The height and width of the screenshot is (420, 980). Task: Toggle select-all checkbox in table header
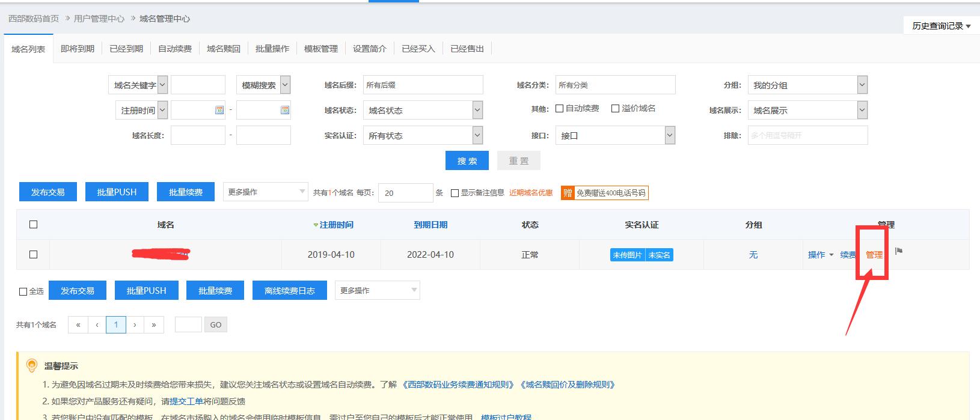pos(33,224)
